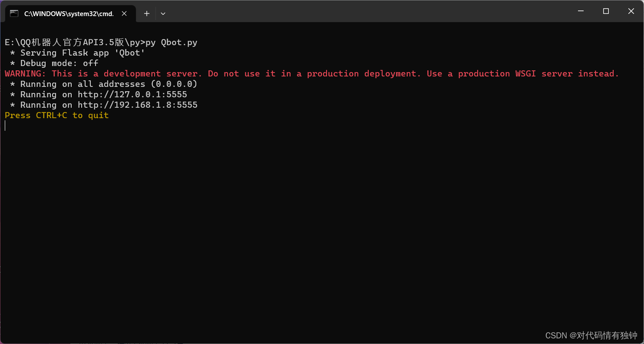This screenshot has height=344, width=644.
Task: Open a new tab with the plus button
Action: click(x=146, y=13)
